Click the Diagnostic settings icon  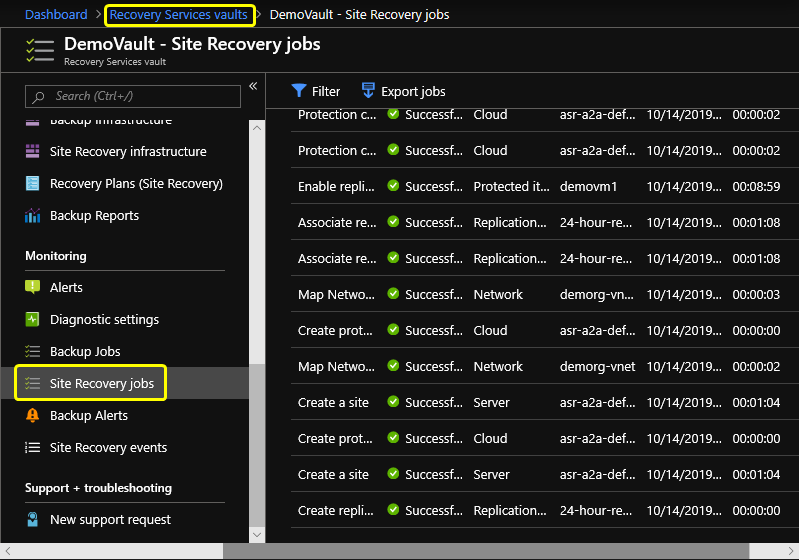pyautogui.click(x=32, y=319)
